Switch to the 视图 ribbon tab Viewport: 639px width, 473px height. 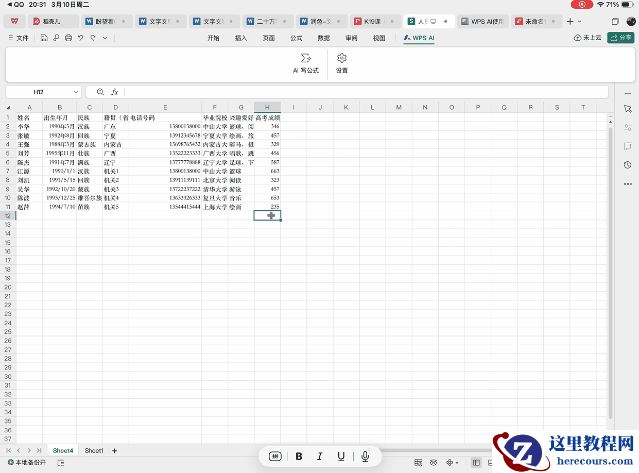click(379, 38)
